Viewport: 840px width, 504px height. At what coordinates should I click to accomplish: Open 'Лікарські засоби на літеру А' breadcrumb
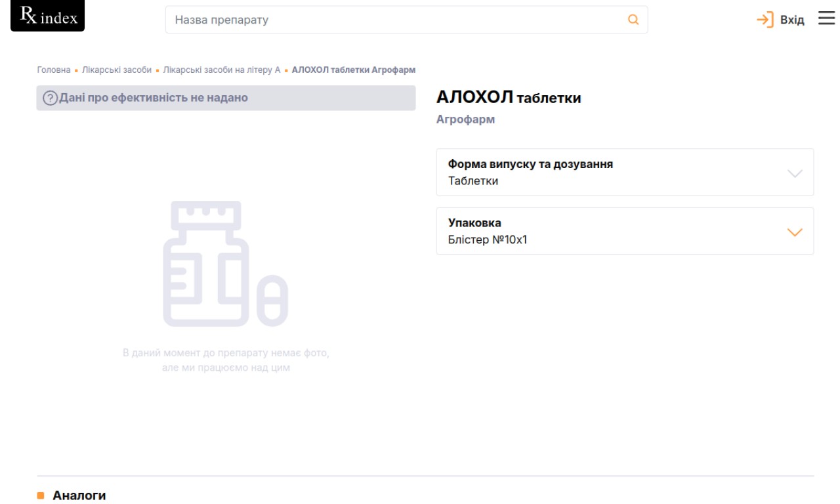pos(222,70)
